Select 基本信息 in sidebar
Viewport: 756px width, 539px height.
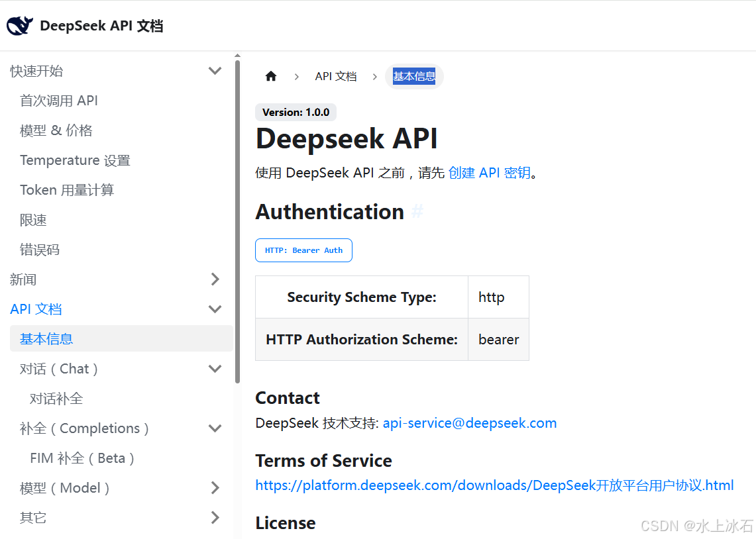coord(121,338)
